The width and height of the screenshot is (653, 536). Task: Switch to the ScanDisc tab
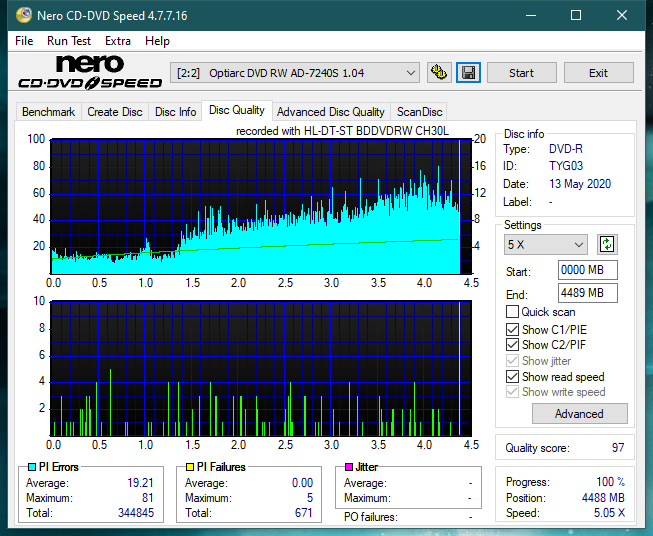(x=419, y=112)
